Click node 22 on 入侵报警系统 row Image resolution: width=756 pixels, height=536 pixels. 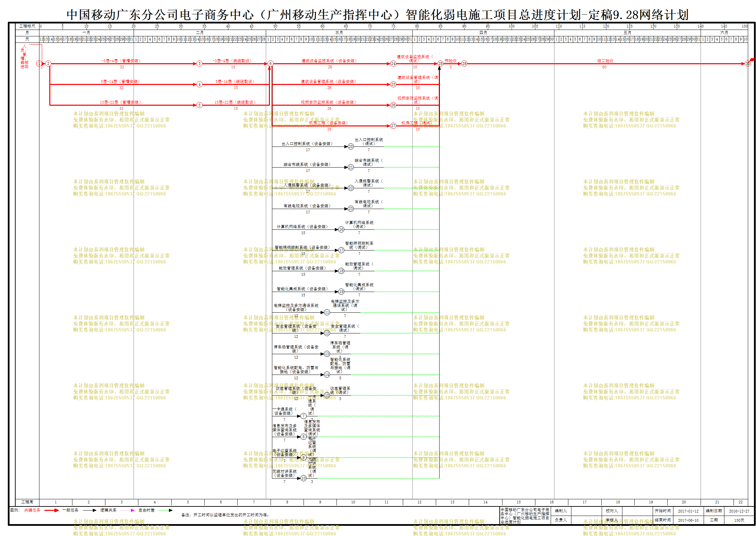[x=351, y=188]
